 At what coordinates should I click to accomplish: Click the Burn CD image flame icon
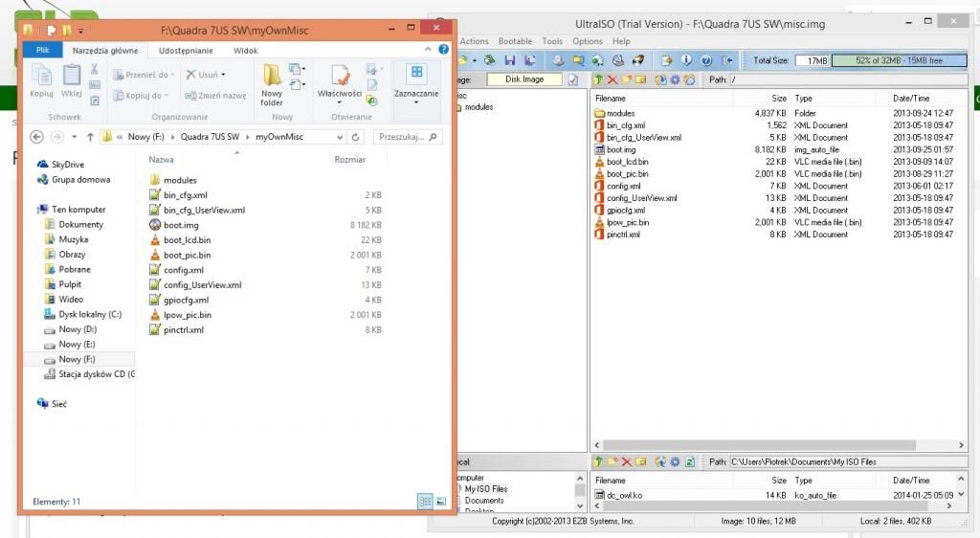638,60
